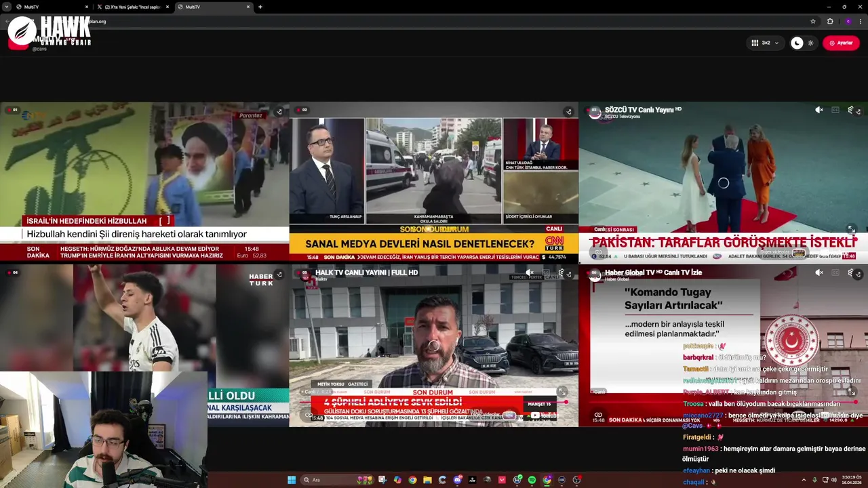Click corner expand icon on SÖZCÜ TV tile
This screenshot has width=868, height=488.
click(x=858, y=112)
